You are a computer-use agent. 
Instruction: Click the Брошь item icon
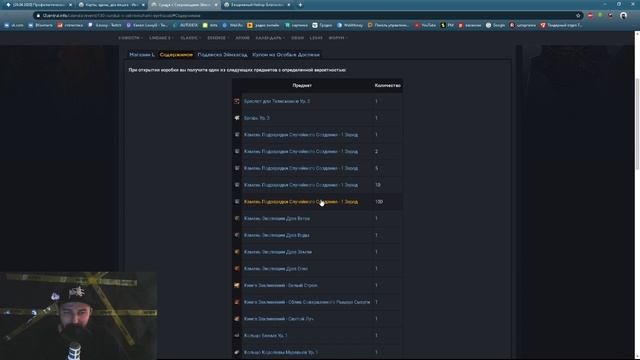(237, 118)
